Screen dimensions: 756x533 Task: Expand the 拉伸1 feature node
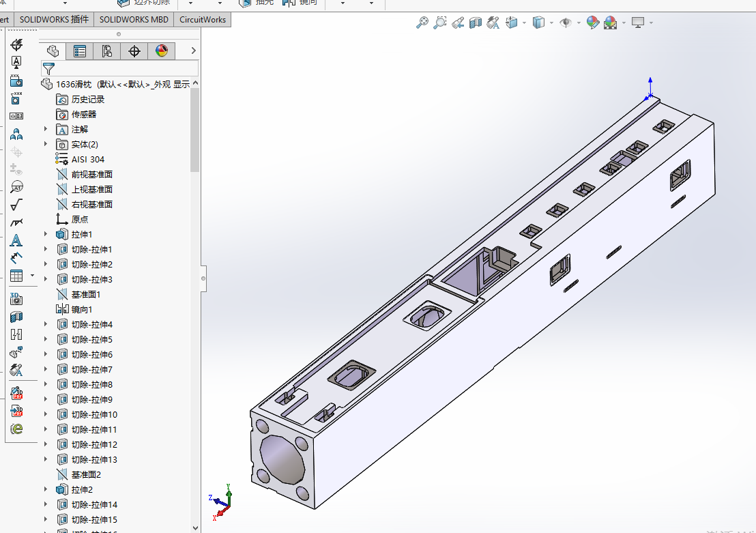[x=46, y=234]
